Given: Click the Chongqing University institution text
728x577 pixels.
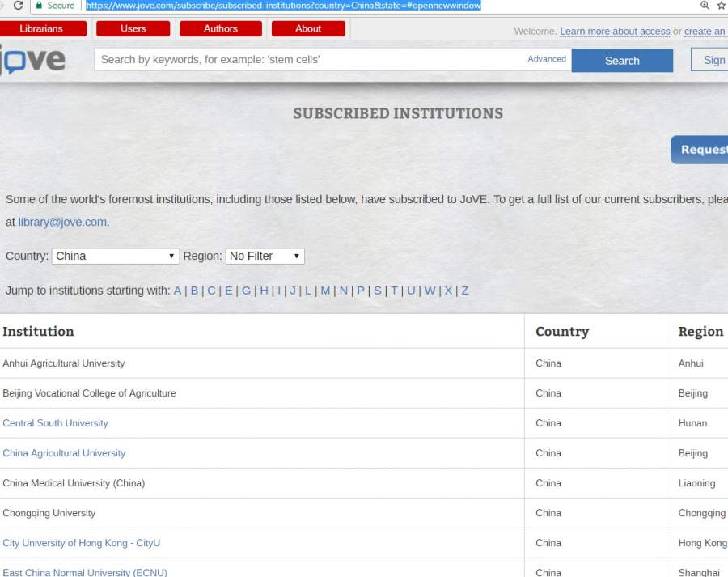Looking at the screenshot, I should (x=49, y=513).
